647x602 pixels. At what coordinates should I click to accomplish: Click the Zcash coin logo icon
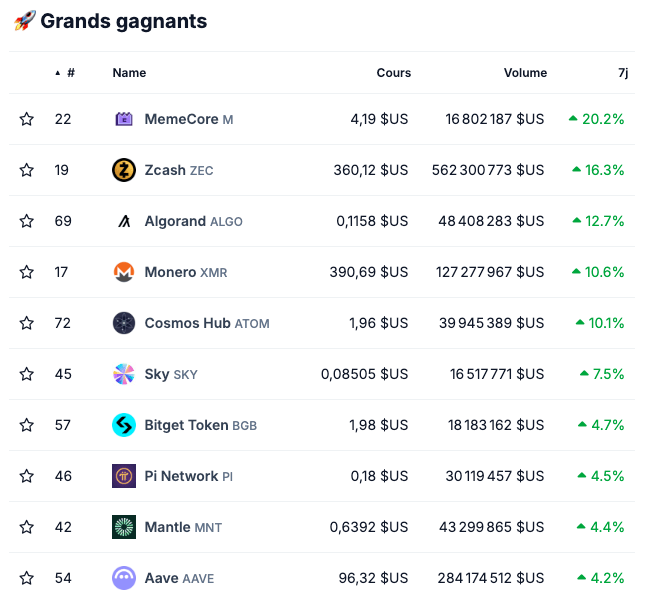pyautogui.click(x=124, y=170)
